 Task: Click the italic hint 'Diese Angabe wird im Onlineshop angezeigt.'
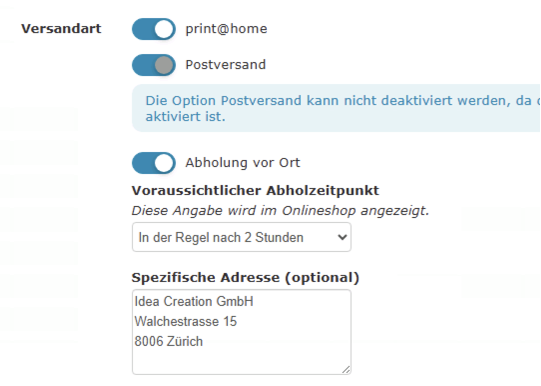click(x=280, y=210)
